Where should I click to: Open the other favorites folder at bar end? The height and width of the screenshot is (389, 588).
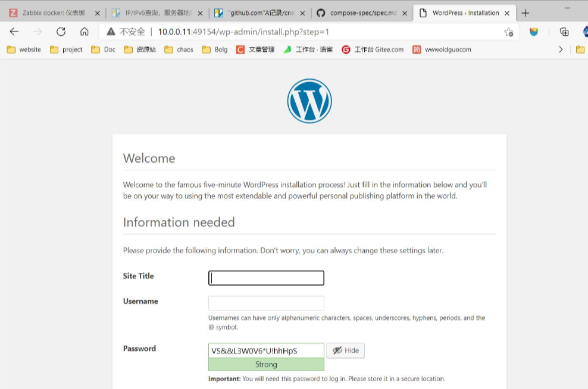pos(580,49)
